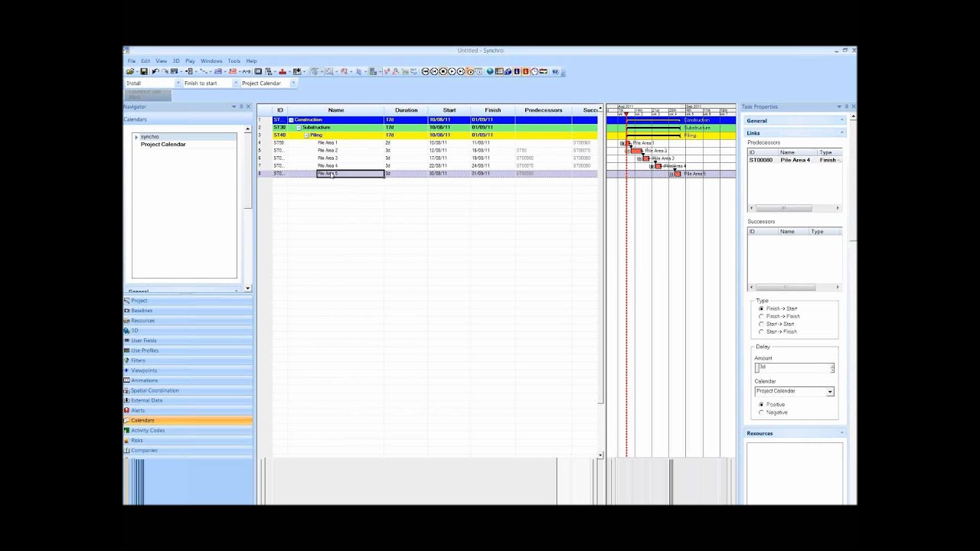Click the globe icon in toolbar

[x=490, y=71]
